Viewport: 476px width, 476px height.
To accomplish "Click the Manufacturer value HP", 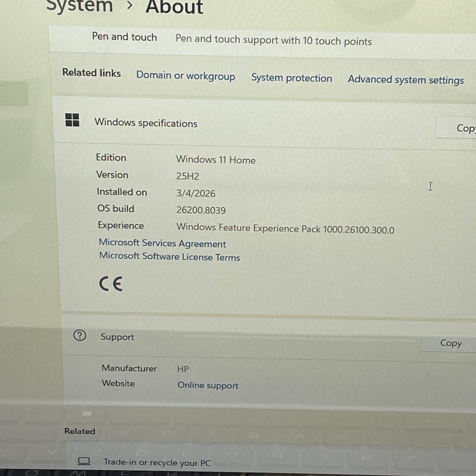I will click(x=183, y=369).
